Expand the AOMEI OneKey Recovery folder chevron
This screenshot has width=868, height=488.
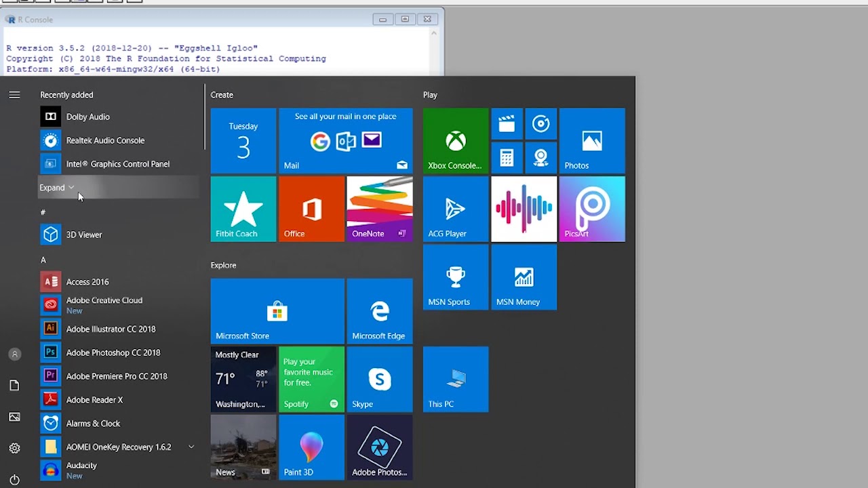tap(191, 447)
